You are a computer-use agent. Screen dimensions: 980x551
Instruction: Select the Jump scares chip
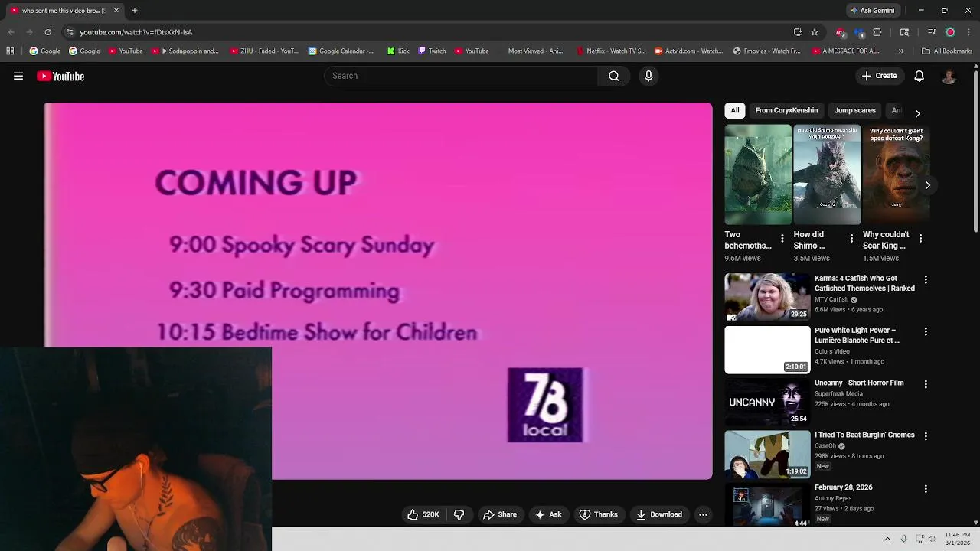[854, 110]
